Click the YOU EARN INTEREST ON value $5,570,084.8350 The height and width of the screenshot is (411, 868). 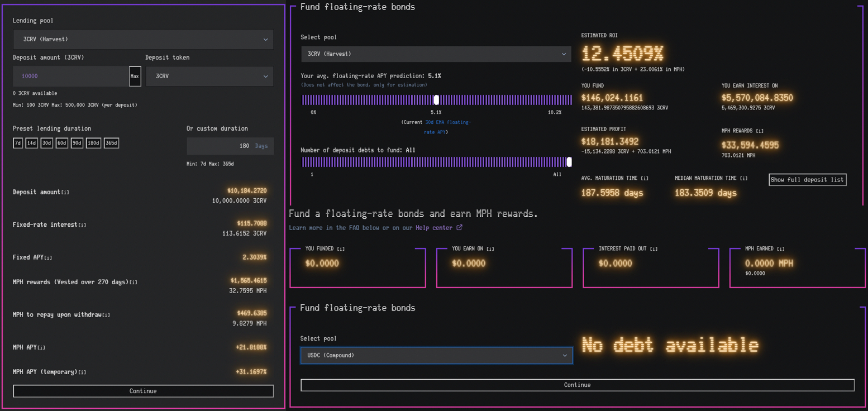pyautogui.click(x=757, y=98)
